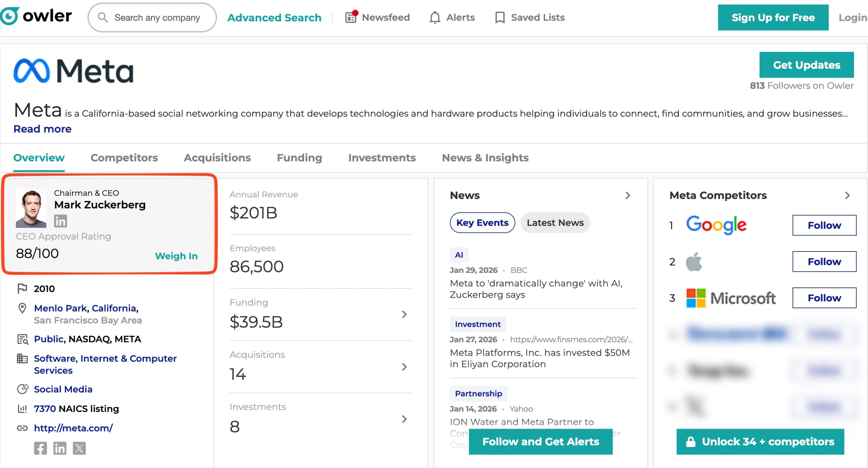Click the Owler logo icon
Viewport: 868px width, 468px height.
coord(9,16)
